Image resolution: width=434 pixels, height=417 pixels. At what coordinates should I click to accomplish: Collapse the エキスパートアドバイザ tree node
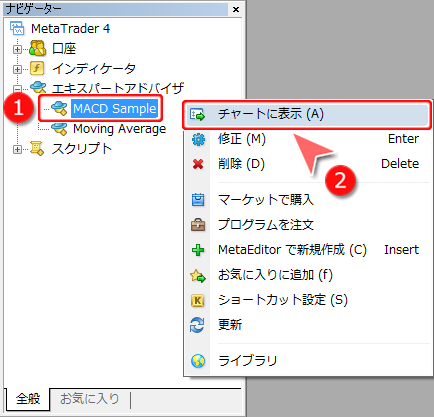pos(17,89)
